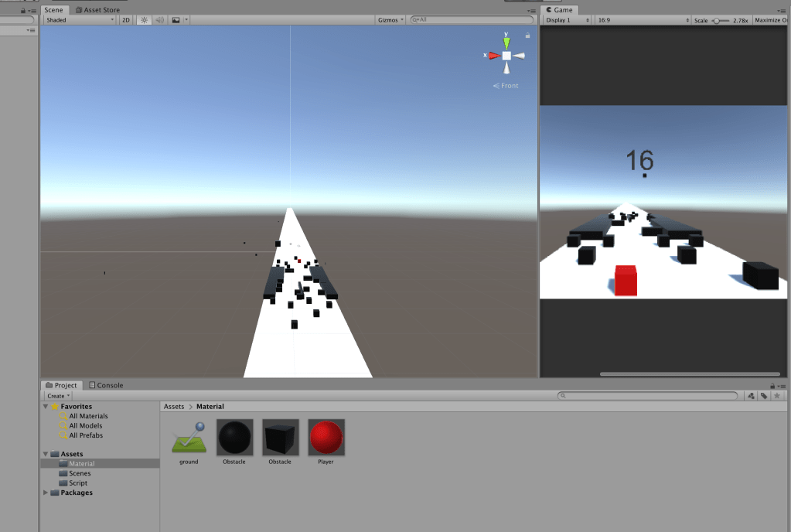The image size is (791, 532).
Task: Open the Gizmos dropdown
Action: tap(390, 20)
